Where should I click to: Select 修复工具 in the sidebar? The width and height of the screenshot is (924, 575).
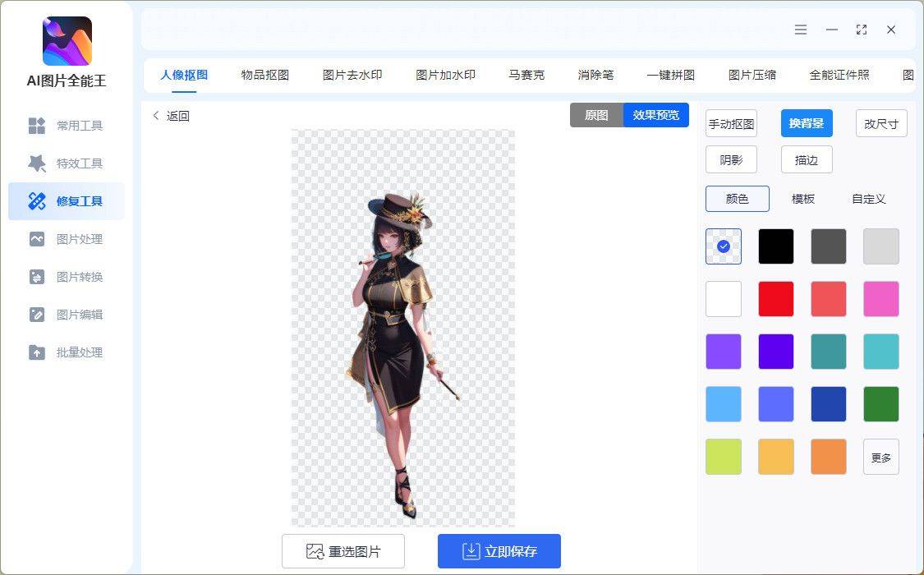pyautogui.click(x=66, y=201)
